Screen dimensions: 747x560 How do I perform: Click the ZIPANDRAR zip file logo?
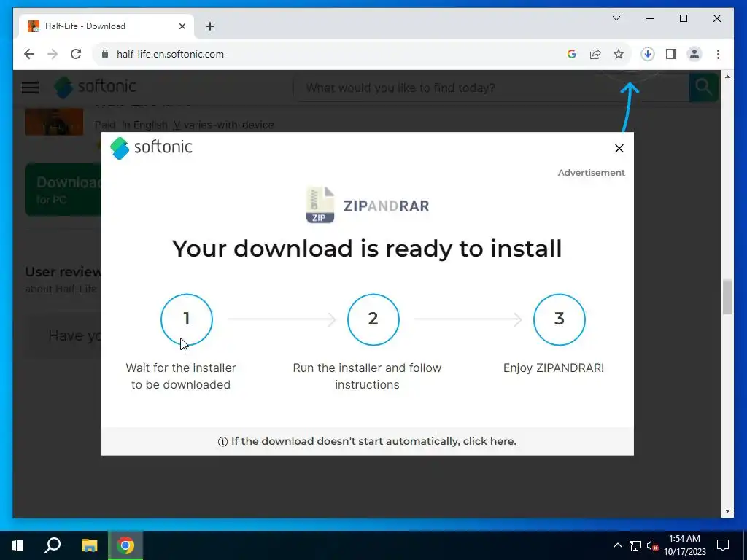coord(320,205)
